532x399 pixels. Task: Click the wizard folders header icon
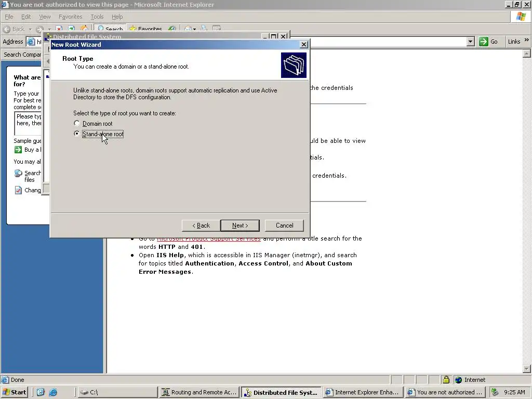coord(294,65)
